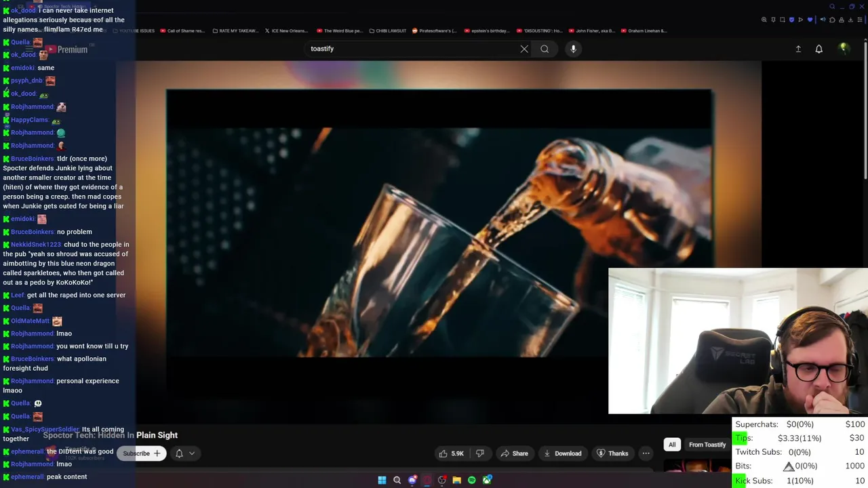Click username psyph_dnb in chat
868x488 pixels.
(26, 81)
